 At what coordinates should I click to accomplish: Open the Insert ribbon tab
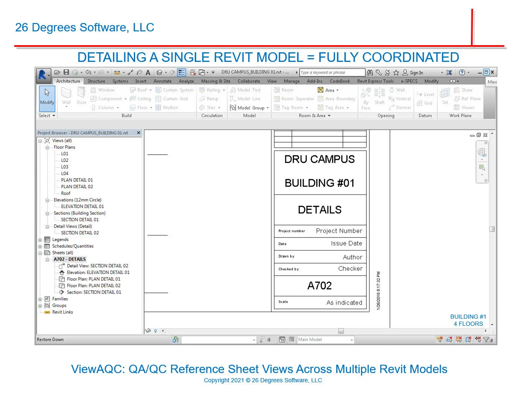pyautogui.click(x=141, y=81)
